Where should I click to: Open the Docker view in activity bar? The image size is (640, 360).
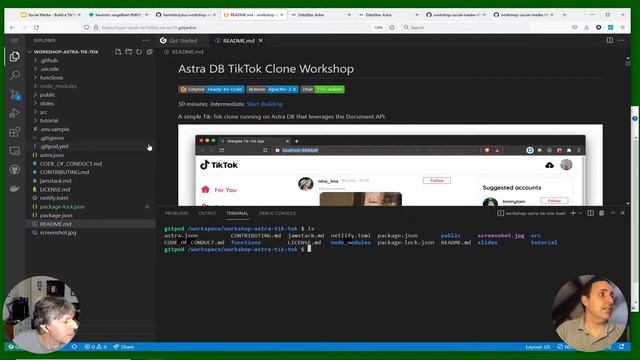pyautogui.click(x=15, y=188)
